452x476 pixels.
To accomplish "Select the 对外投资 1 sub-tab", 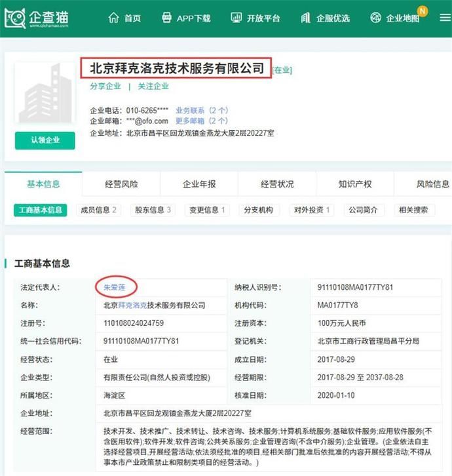I will [x=312, y=210].
